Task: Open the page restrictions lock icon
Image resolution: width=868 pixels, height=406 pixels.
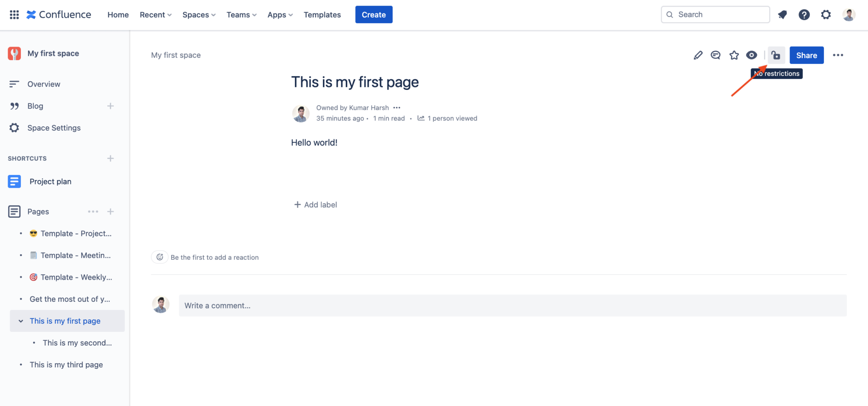Action: [x=776, y=55]
